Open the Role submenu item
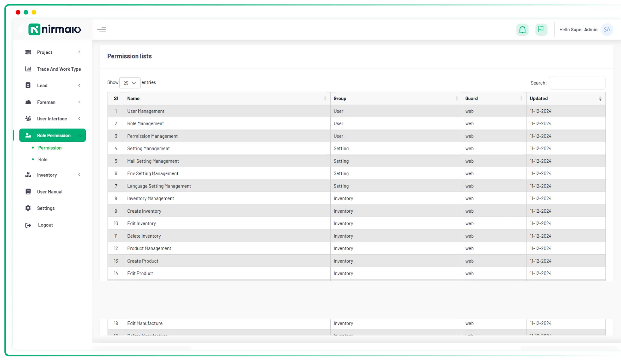Image resolution: width=621 pixels, height=364 pixels. point(43,159)
